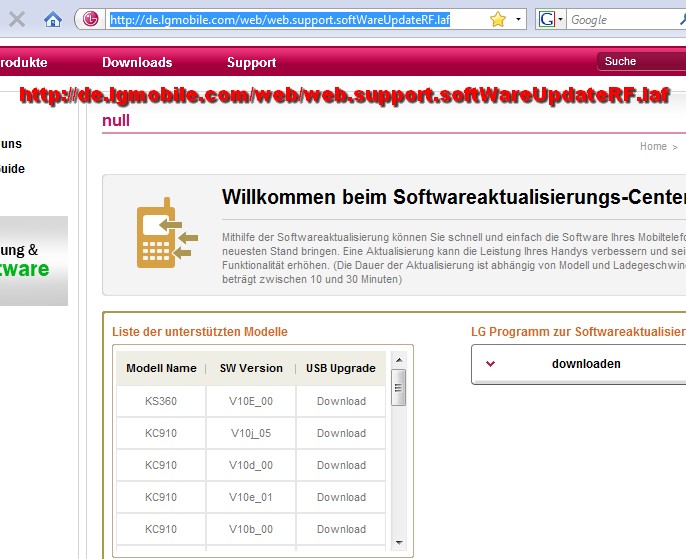
Task: Select the V10b_00 version cell
Action: click(x=251, y=529)
